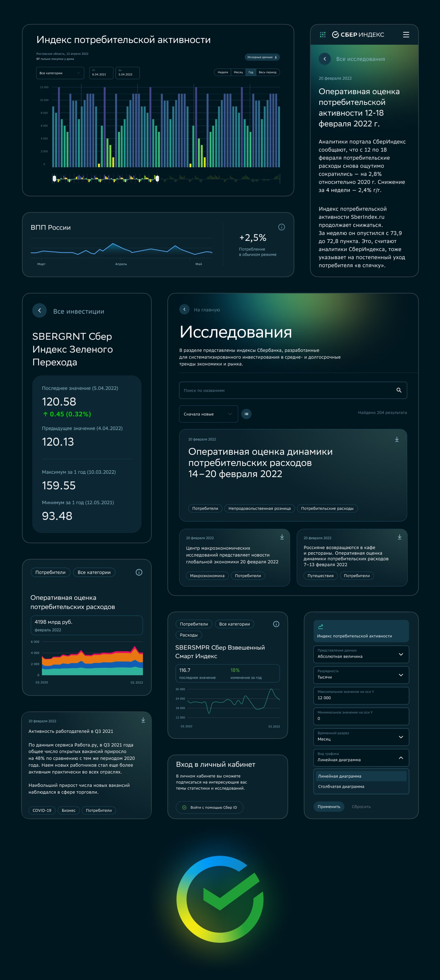Open the Все категории dropdown above the chart
This screenshot has width=440, height=980.
tap(60, 73)
